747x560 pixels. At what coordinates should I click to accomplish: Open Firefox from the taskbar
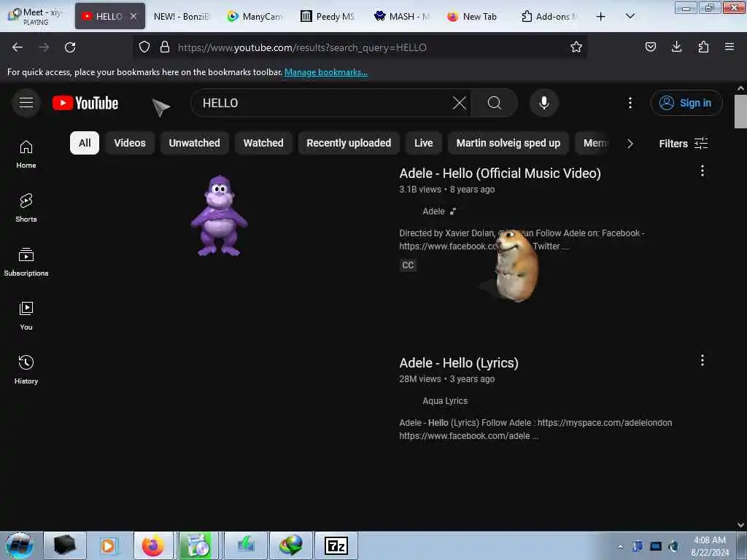[x=153, y=545]
